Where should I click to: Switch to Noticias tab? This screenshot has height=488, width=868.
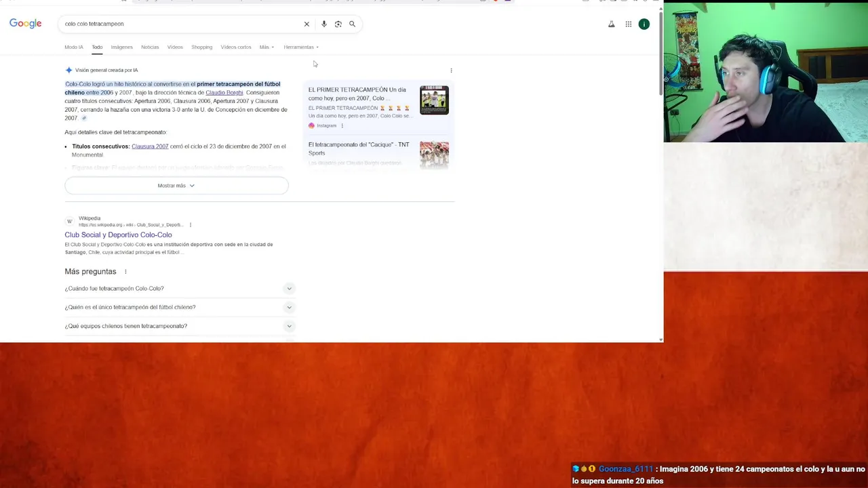point(150,47)
